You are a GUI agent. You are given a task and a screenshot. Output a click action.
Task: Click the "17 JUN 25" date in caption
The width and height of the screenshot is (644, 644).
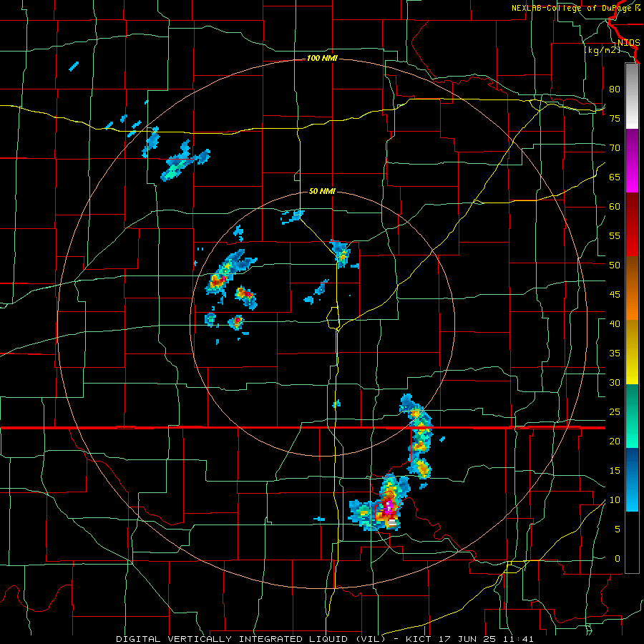[467, 639]
